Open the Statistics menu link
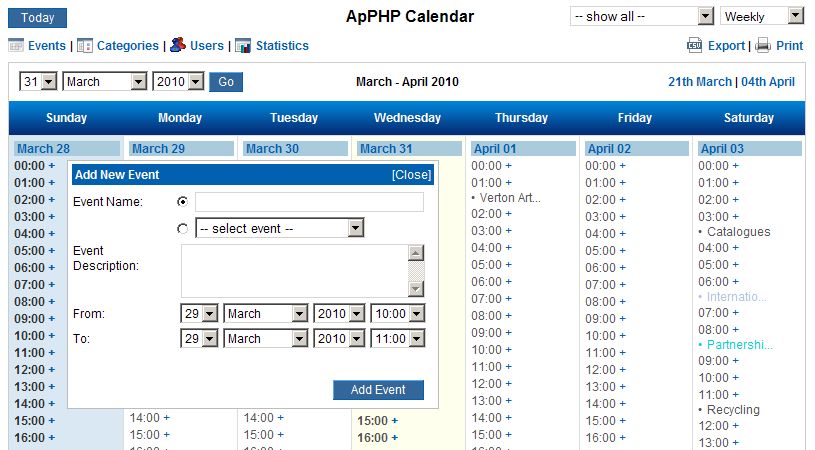Screen dimensions: 815x450 click(282, 46)
